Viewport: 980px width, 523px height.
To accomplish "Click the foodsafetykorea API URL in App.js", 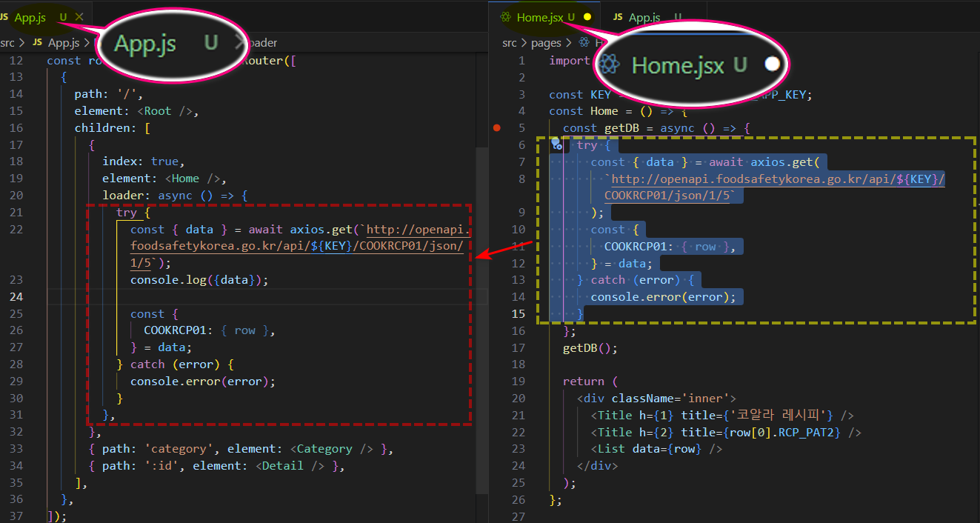I will point(296,246).
